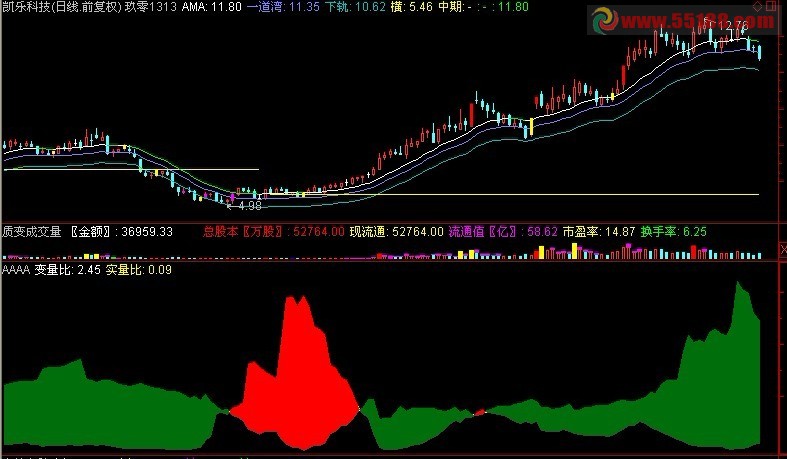Click the tall yellow volume bar
The image size is (787, 459).
tap(575, 251)
